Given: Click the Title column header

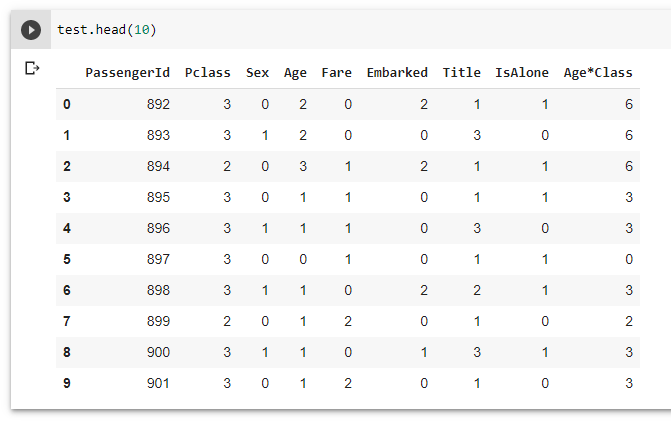Looking at the screenshot, I should 462,73.
